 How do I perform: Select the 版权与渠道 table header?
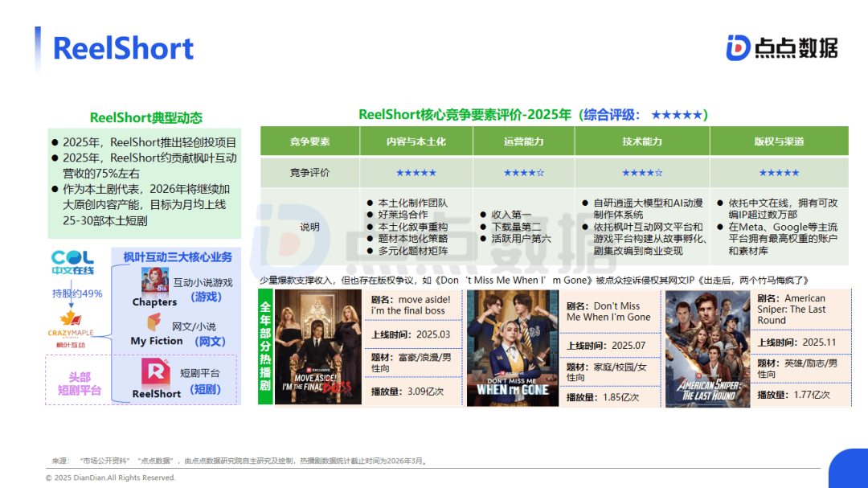click(x=778, y=141)
